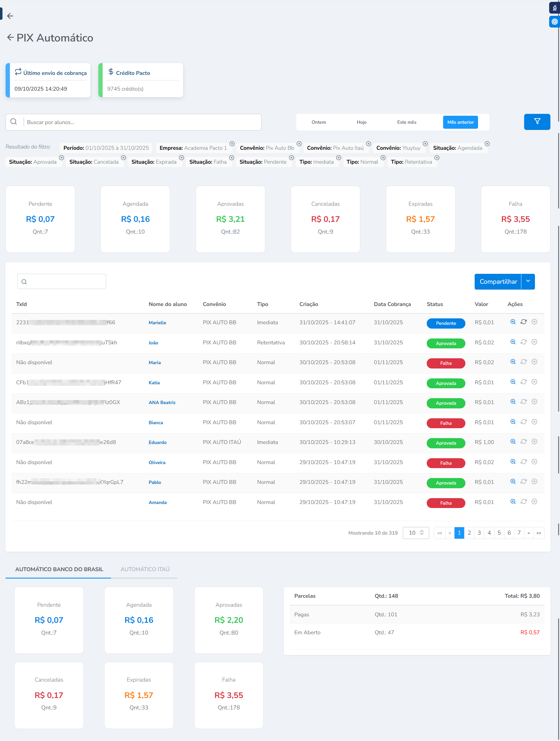This screenshot has height=741, width=560.
Task: Go to next page of results
Action: (x=528, y=533)
